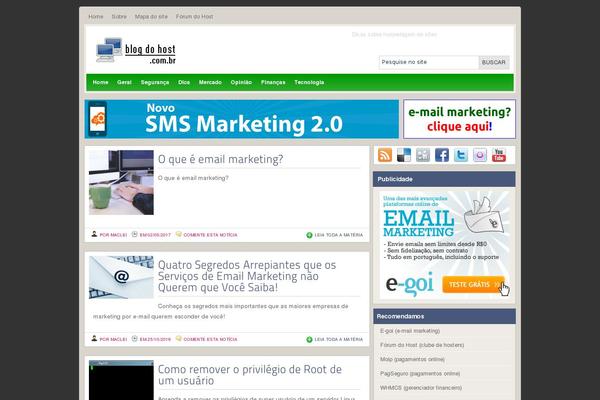Screen dimensions: 600x400
Task: Click comment bubble icon under Quatro Segredos article
Action: pyautogui.click(x=178, y=338)
